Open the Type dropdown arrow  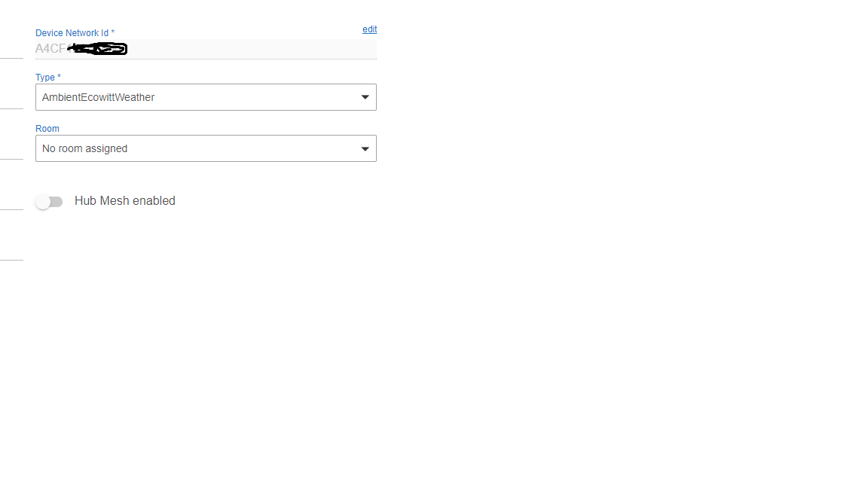point(365,97)
